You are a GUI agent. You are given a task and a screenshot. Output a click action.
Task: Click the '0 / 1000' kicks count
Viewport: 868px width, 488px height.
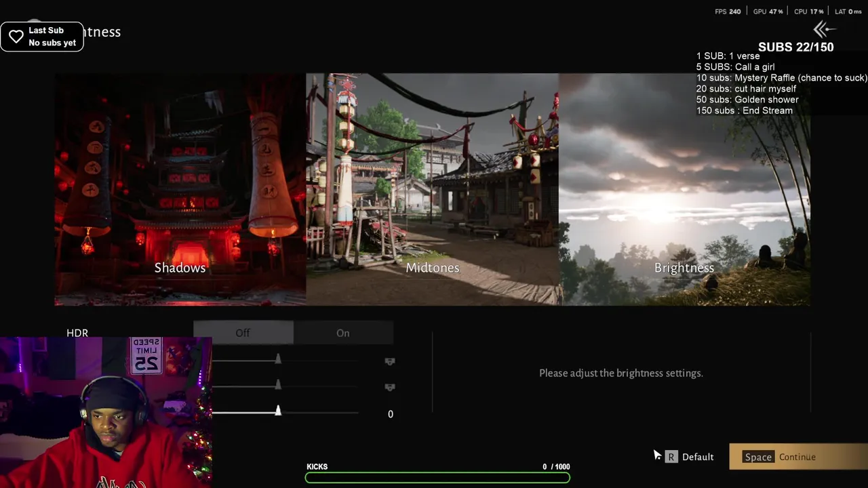556,467
